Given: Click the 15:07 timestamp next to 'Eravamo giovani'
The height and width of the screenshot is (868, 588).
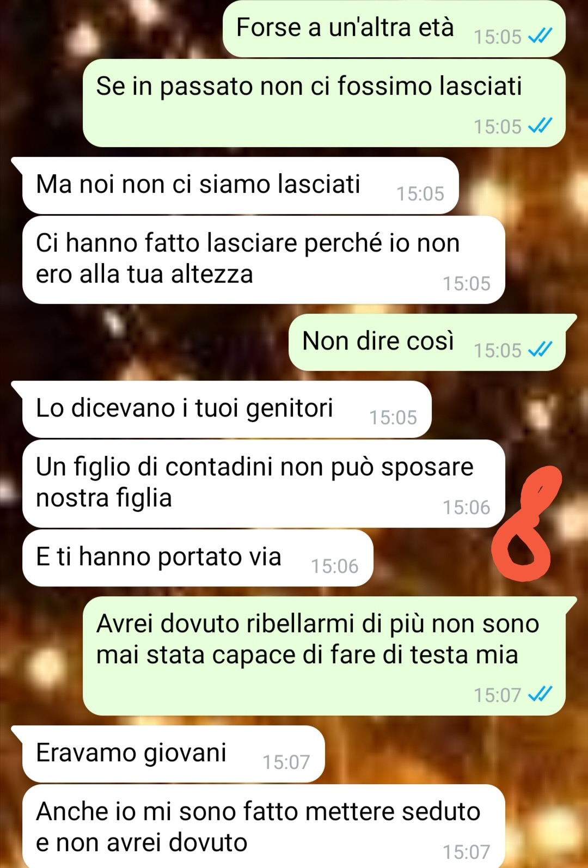Looking at the screenshot, I should click(286, 762).
